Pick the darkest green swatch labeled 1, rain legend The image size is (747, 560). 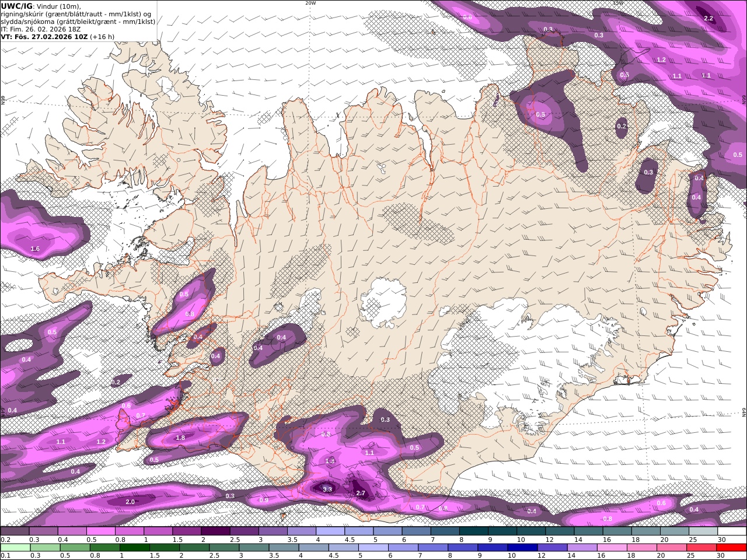pos(134,548)
